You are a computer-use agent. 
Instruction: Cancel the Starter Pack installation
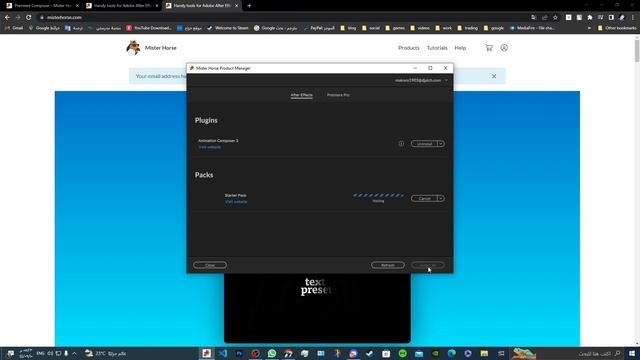424,198
